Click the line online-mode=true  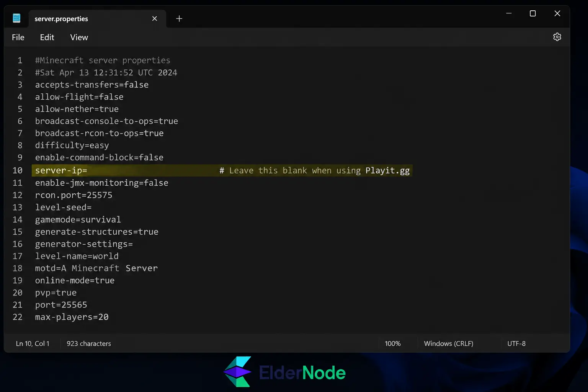[75, 281]
